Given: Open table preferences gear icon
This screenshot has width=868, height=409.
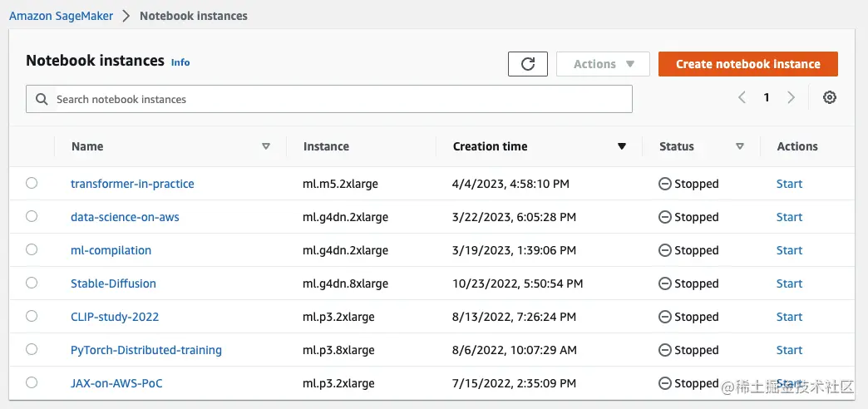Looking at the screenshot, I should (x=829, y=98).
